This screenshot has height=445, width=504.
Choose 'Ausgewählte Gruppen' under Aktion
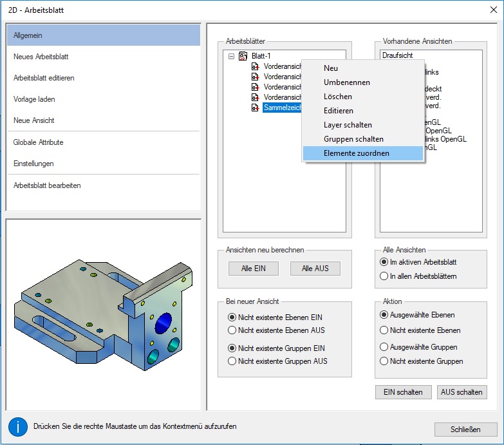click(x=384, y=347)
